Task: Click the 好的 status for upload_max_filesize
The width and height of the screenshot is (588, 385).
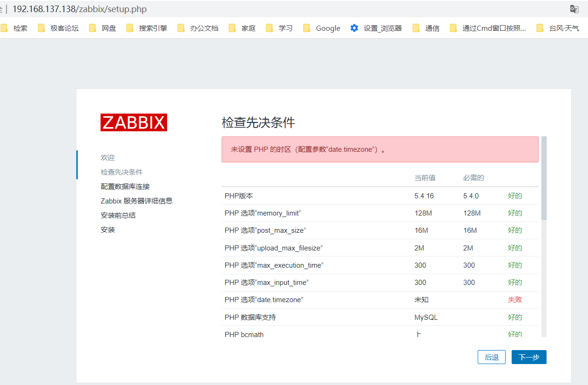Action: tap(515, 248)
